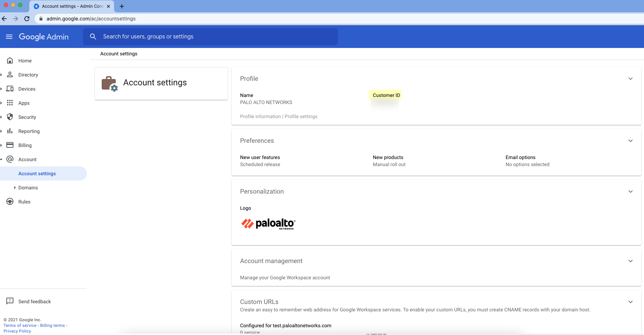644x335 pixels.
Task: Reload the page with refresh icon
Action: (27, 19)
